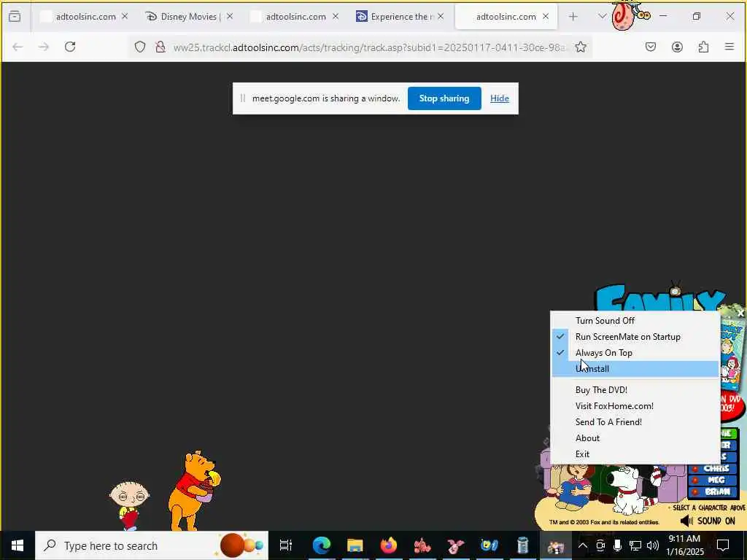
Task: Click the insecure connection padlock icon
Action: tap(160, 47)
